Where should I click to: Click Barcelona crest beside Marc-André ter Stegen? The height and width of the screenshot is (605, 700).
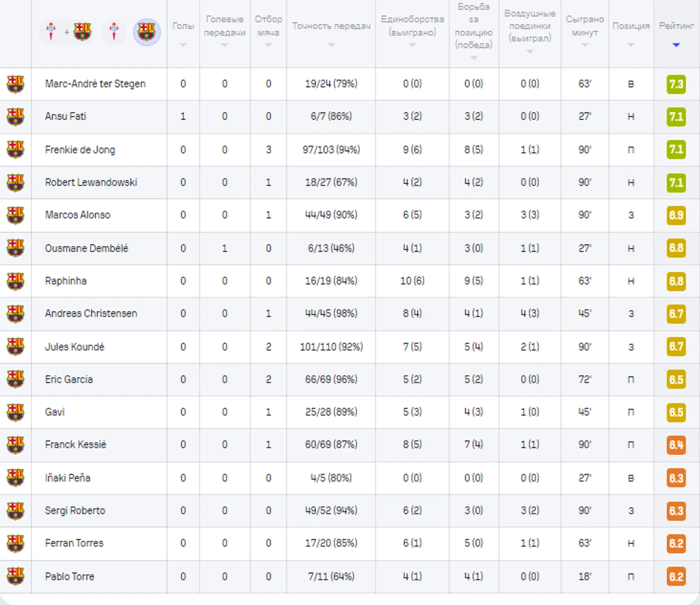pos(15,84)
